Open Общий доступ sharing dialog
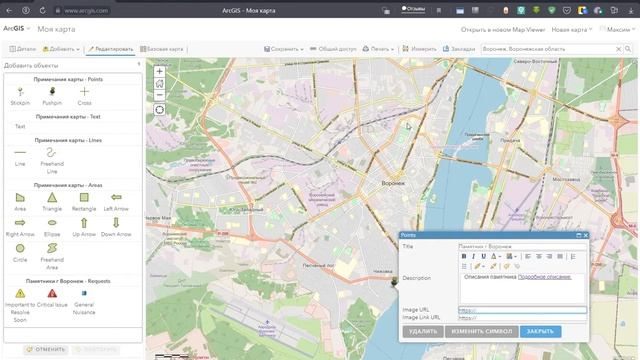The height and width of the screenshot is (360, 640). coord(333,49)
